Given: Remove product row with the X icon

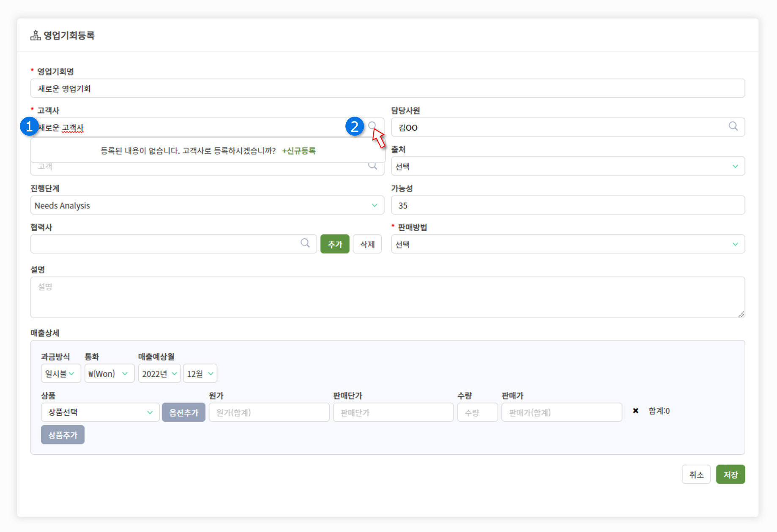Looking at the screenshot, I should click(x=635, y=411).
